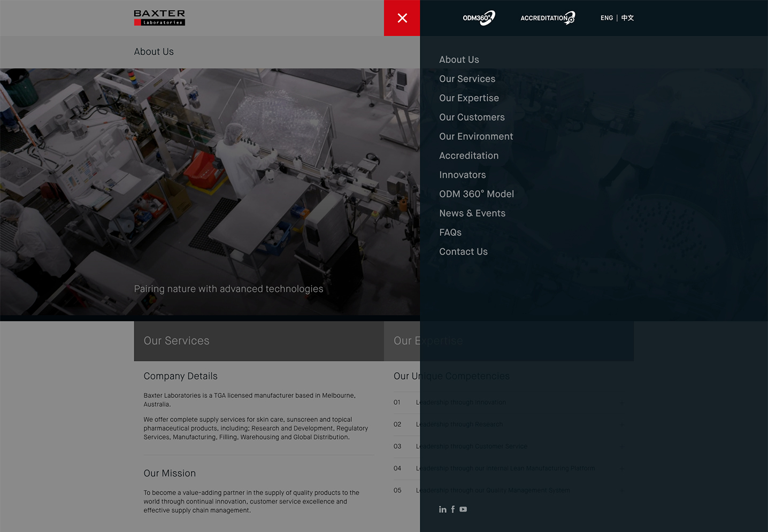Image resolution: width=768 pixels, height=532 pixels.
Task: Open LinkedIn social icon
Action: pos(443,510)
